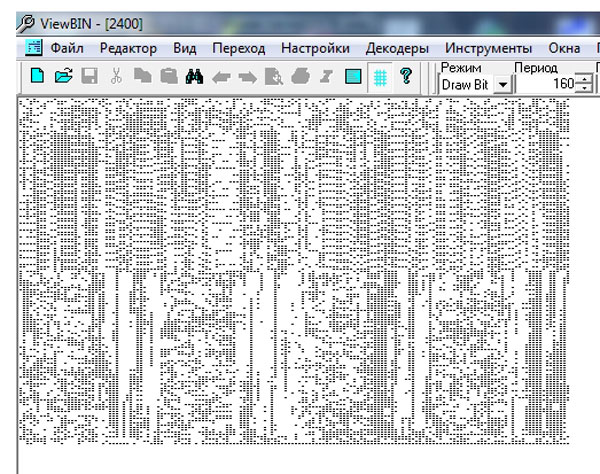Viewport: 600px width, 474px height.
Task: Click the Период value field 160
Action: click(545, 83)
